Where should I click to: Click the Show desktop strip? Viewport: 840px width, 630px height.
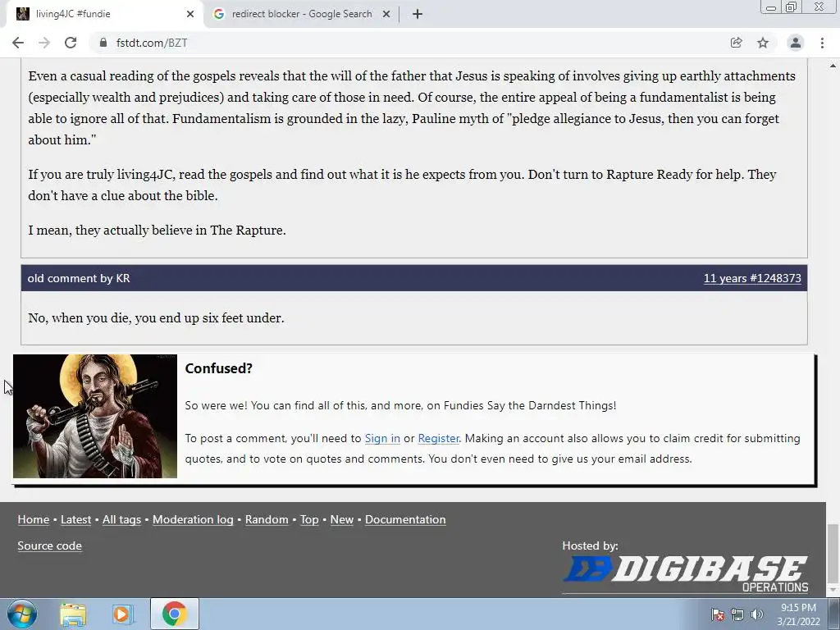click(x=833, y=614)
